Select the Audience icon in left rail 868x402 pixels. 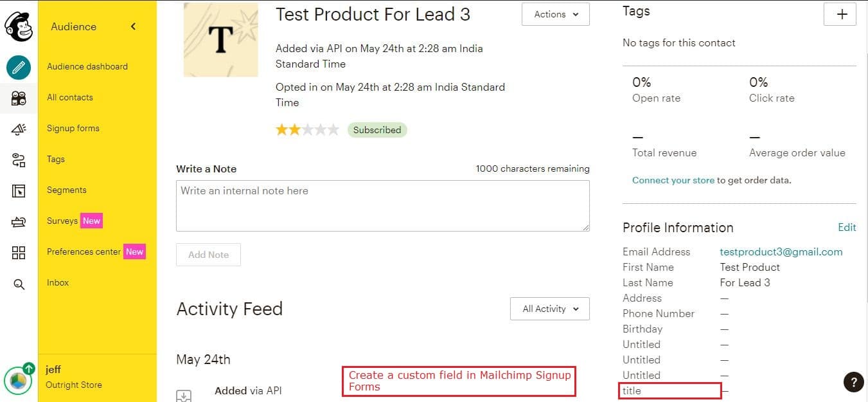(x=19, y=98)
